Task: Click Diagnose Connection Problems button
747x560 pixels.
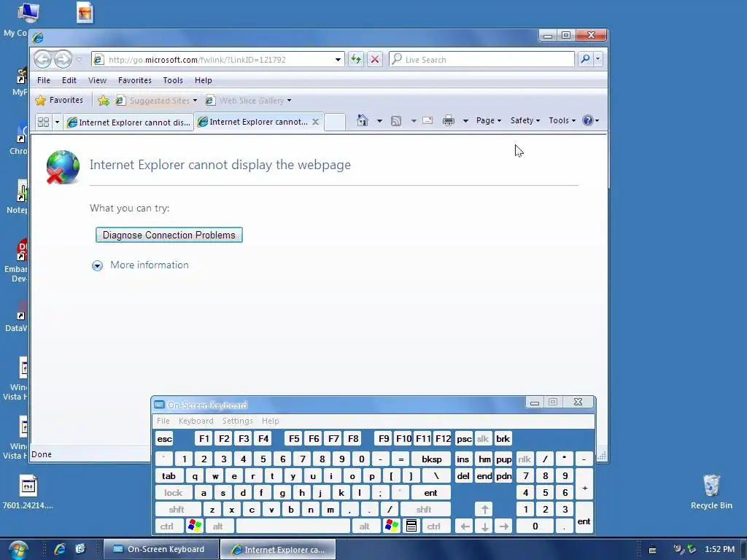Action: pyautogui.click(x=169, y=235)
